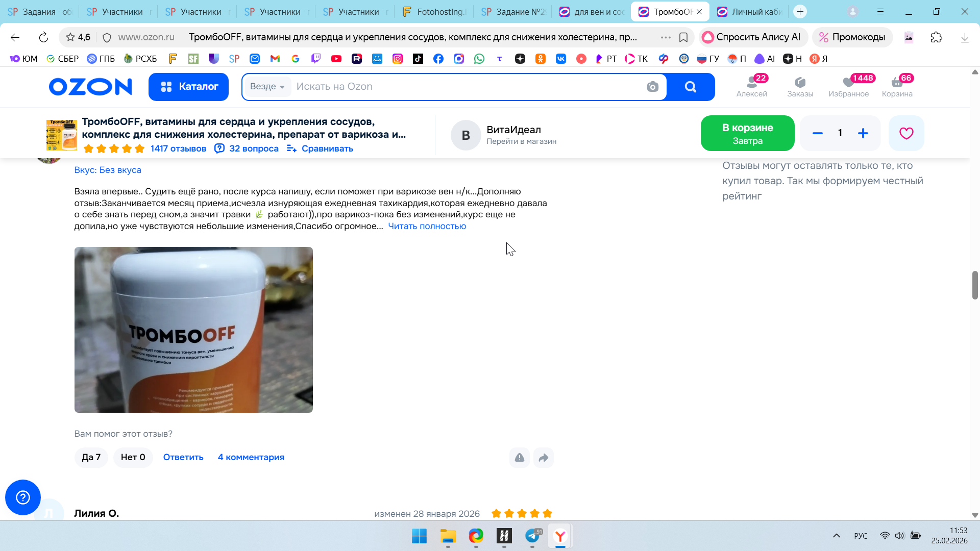Click the report review warning icon

519,458
